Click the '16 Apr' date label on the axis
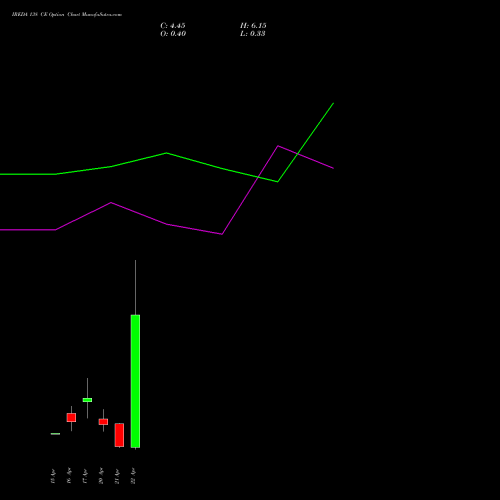Screen dimensions: 500x500 pos(69,476)
